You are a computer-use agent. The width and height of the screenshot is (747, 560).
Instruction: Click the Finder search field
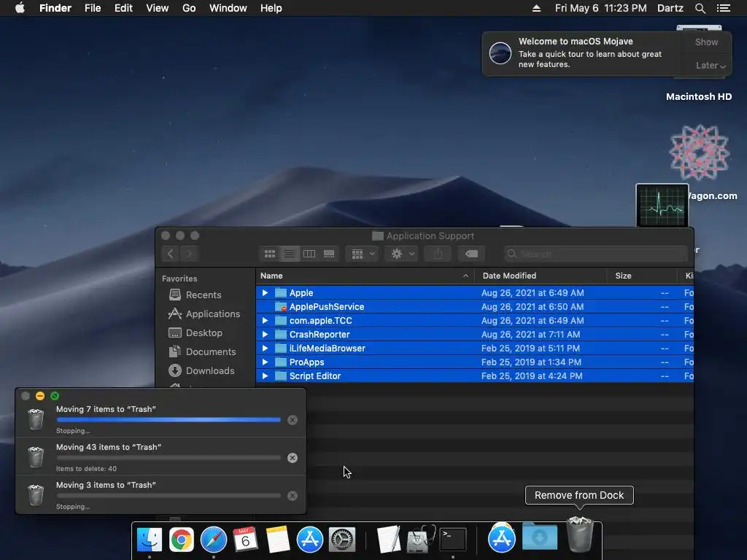(x=595, y=254)
